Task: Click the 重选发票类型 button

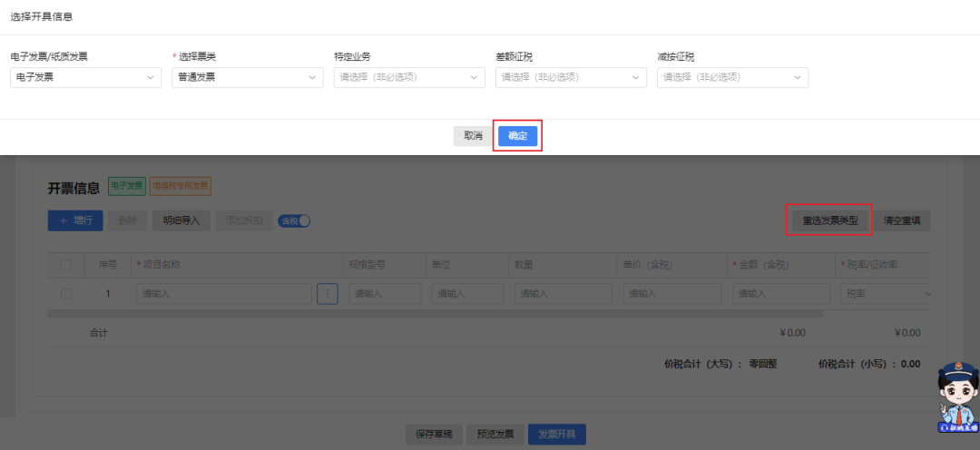Action: pyautogui.click(x=830, y=220)
